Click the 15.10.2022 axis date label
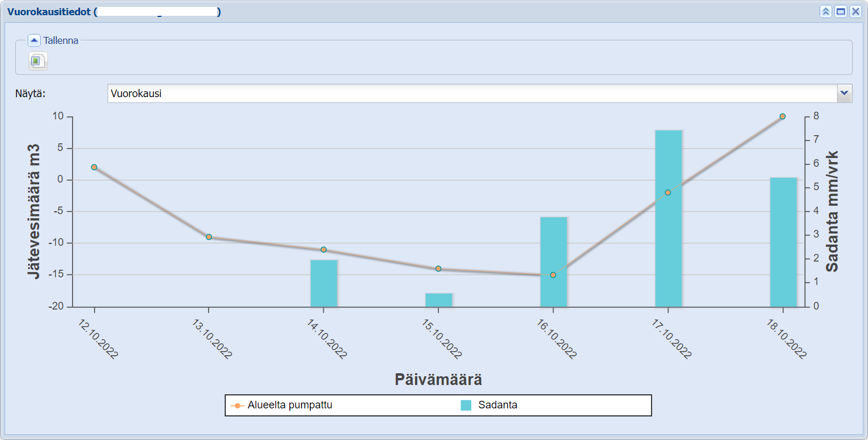Image resolution: width=868 pixels, height=440 pixels. [x=443, y=338]
